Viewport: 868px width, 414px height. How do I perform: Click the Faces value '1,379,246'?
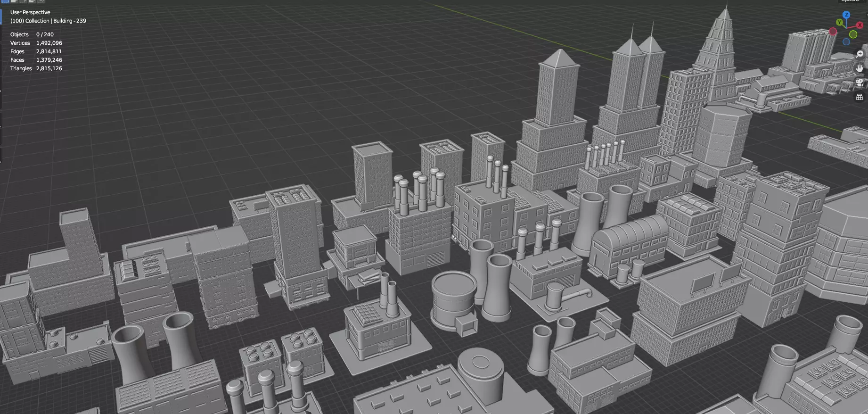[x=49, y=60]
